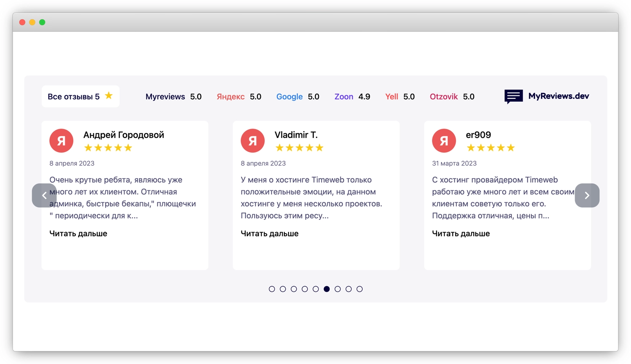
Task: Click er909's Yandex avatar icon
Action: 444,141
